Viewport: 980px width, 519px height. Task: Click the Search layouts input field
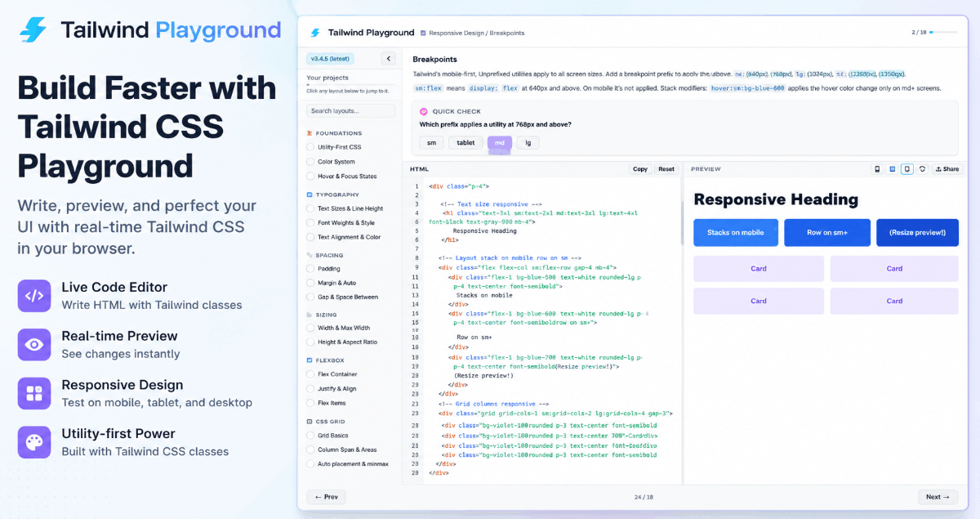(x=350, y=110)
